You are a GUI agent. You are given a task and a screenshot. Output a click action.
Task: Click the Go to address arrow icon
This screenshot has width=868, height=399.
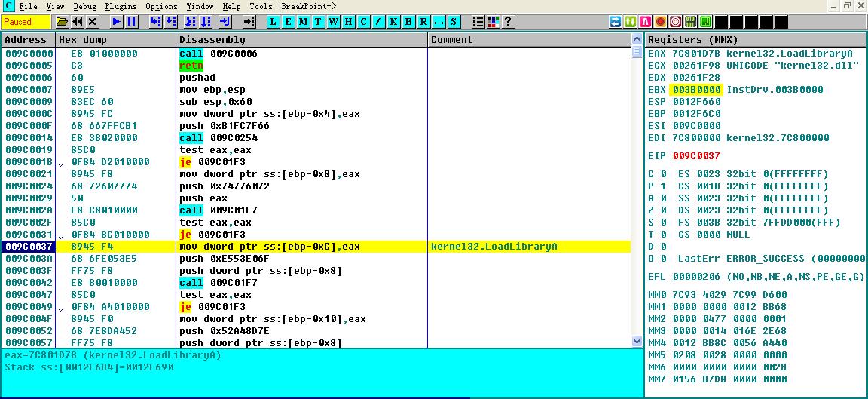point(249,22)
